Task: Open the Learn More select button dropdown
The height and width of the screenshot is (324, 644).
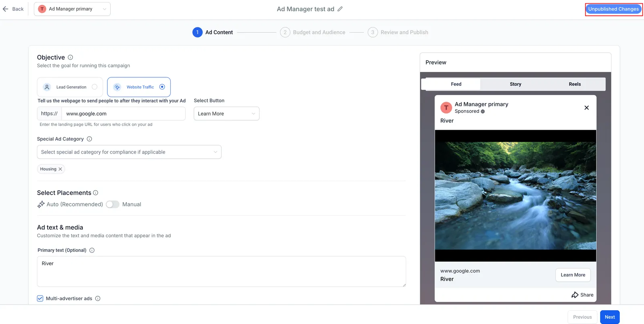Action: (x=227, y=114)
